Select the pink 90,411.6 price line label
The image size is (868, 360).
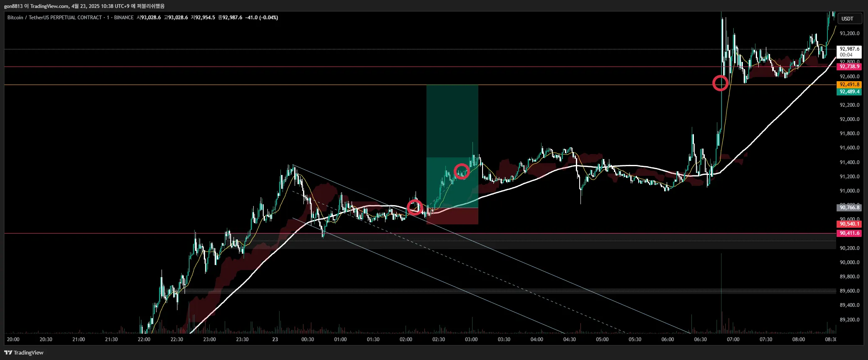point(849,233)
